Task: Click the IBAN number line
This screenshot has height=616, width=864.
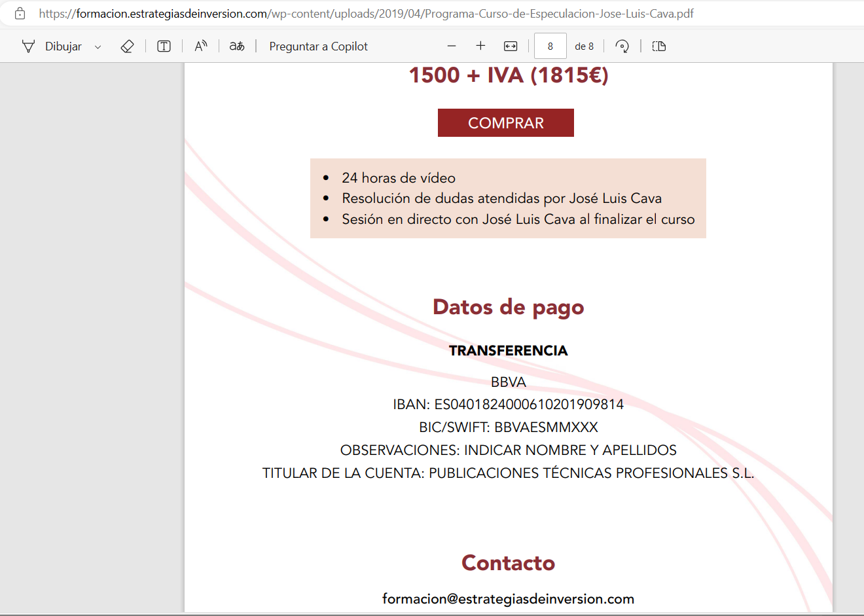Action: point(509,405)
